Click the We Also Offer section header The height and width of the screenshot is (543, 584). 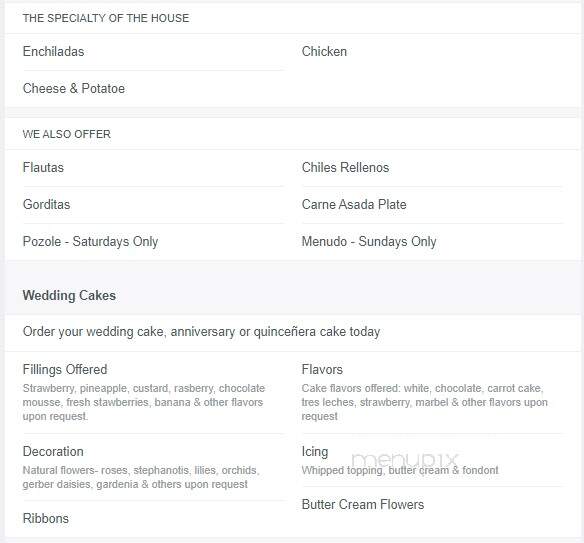tap(67, 134)
